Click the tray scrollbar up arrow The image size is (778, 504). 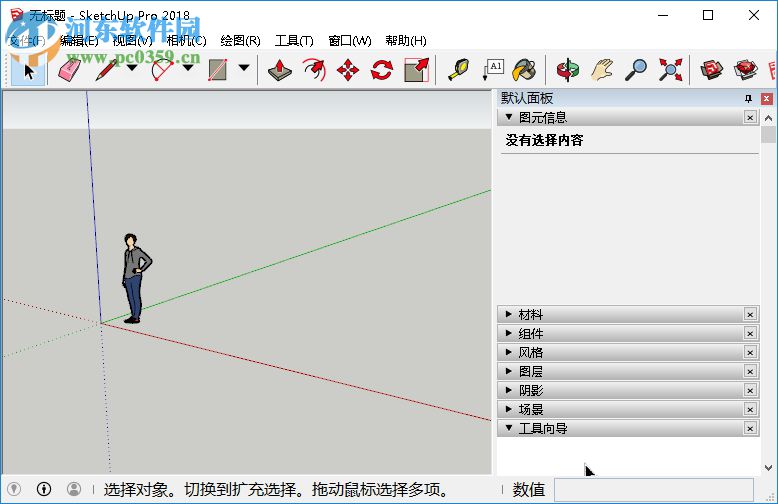pyautogui.click(x=768, y=118)
